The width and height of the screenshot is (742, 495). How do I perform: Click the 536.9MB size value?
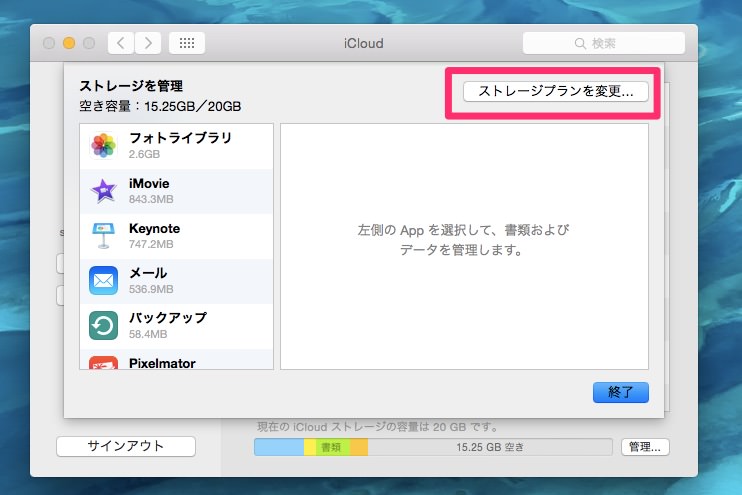(x=151, y=289)
